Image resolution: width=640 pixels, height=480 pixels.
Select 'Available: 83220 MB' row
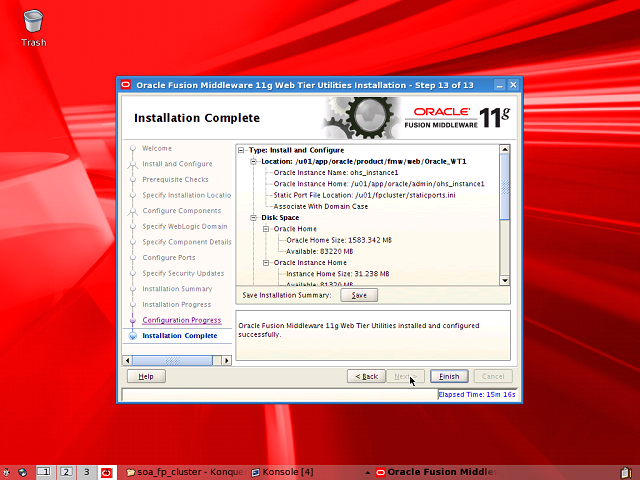point(319,251)
